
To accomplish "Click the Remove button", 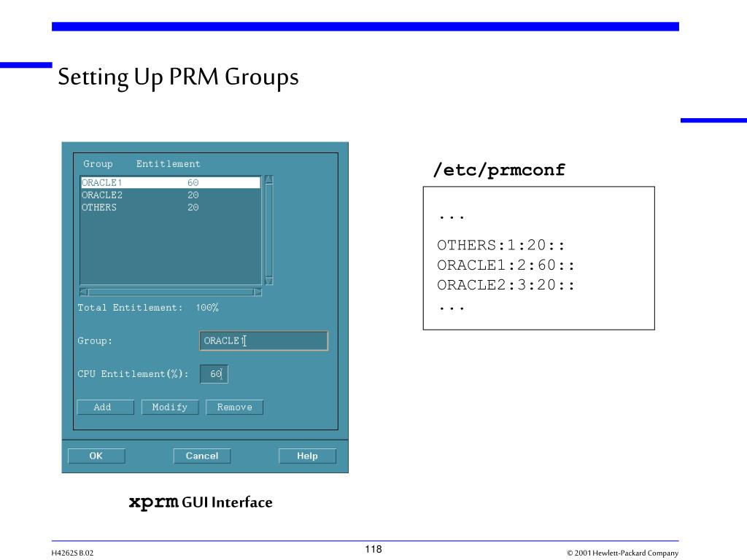I will pos(234,407).
